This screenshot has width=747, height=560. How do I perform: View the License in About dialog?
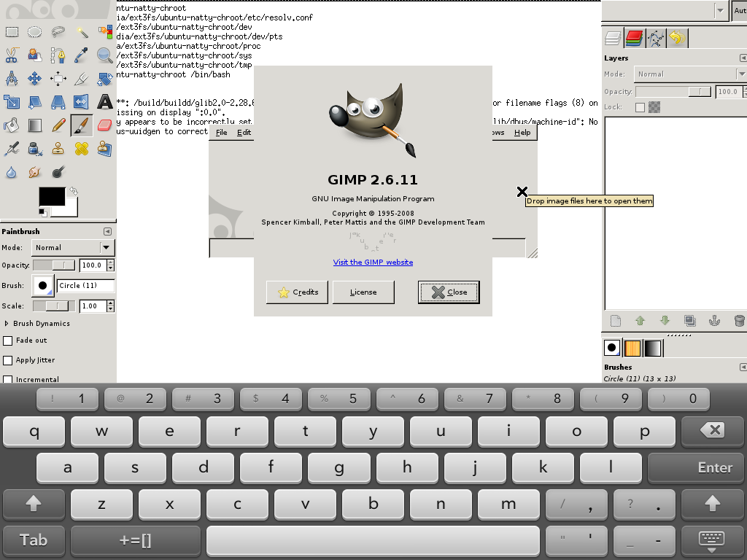pos(363,292)
